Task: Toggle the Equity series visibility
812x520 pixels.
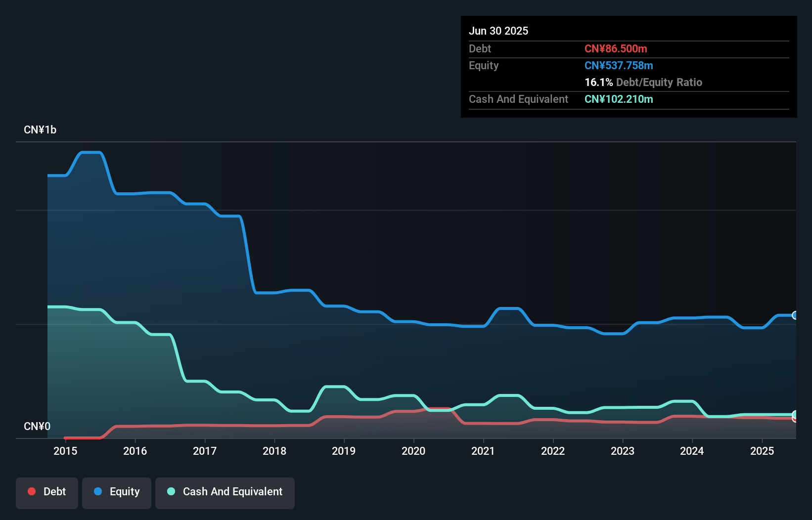Action: tap(116, 492)
